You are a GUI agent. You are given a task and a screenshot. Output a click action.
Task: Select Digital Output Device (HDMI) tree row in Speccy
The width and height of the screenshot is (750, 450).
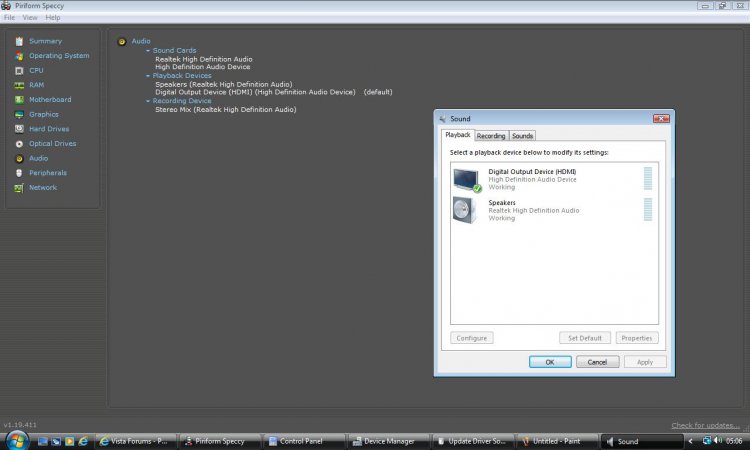click(x=274, y=92)
